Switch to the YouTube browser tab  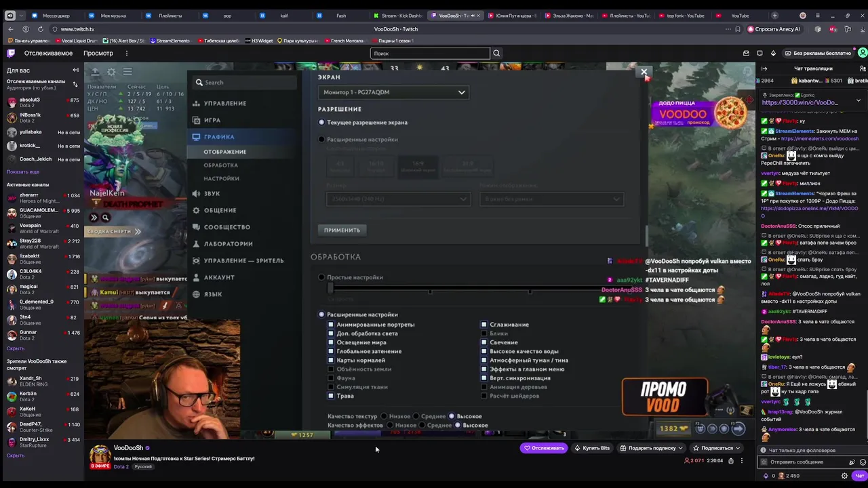click(x=741, y=16)
